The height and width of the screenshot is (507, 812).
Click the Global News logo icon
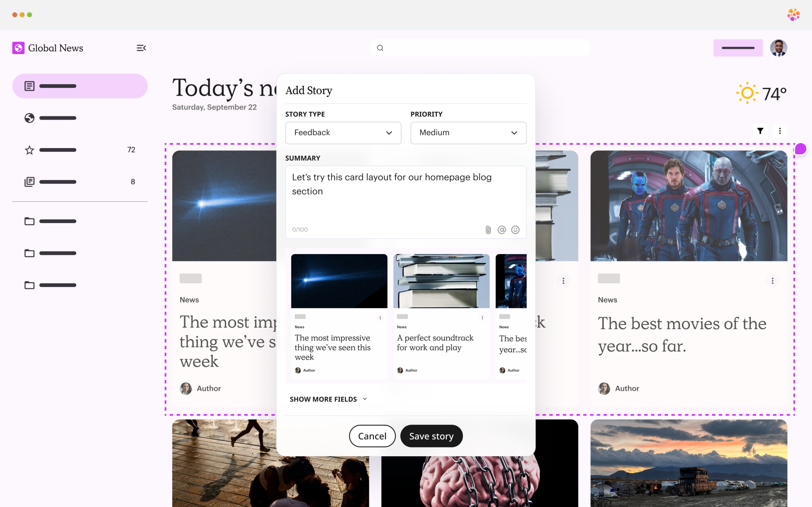(18, 48)
